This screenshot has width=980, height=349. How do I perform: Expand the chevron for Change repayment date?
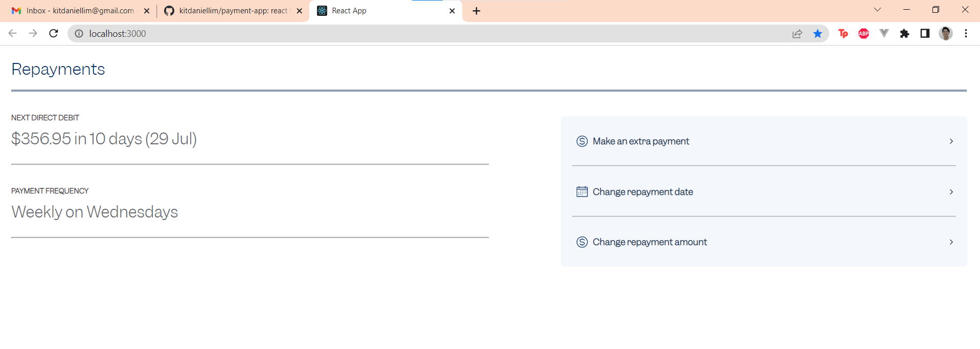coord(951,192)
